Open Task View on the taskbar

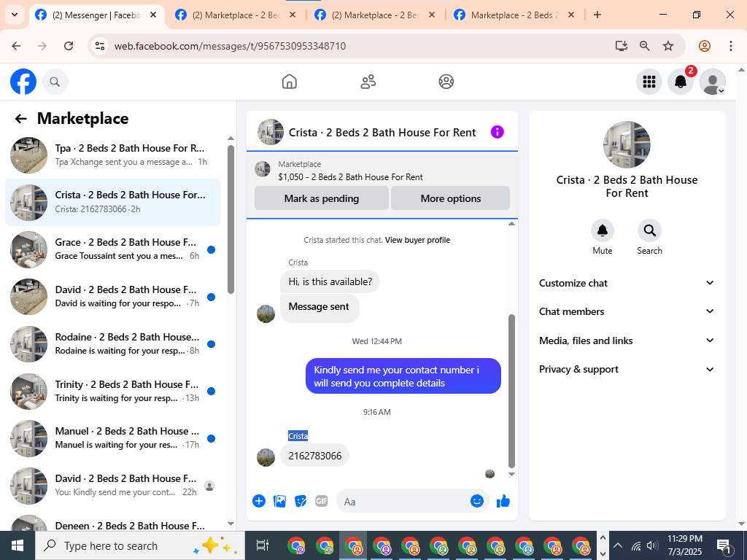[262, 545]
